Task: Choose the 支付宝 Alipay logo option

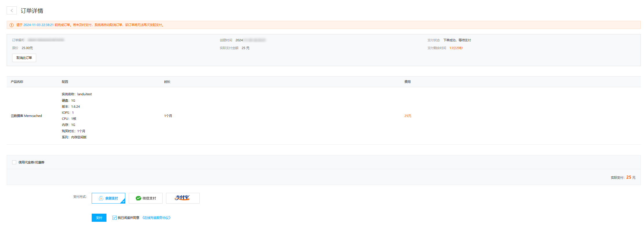Action: click(183, 198)
